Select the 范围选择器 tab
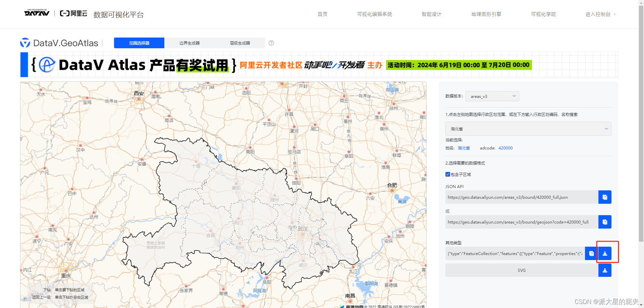644x308 pixels. [139, 43]
